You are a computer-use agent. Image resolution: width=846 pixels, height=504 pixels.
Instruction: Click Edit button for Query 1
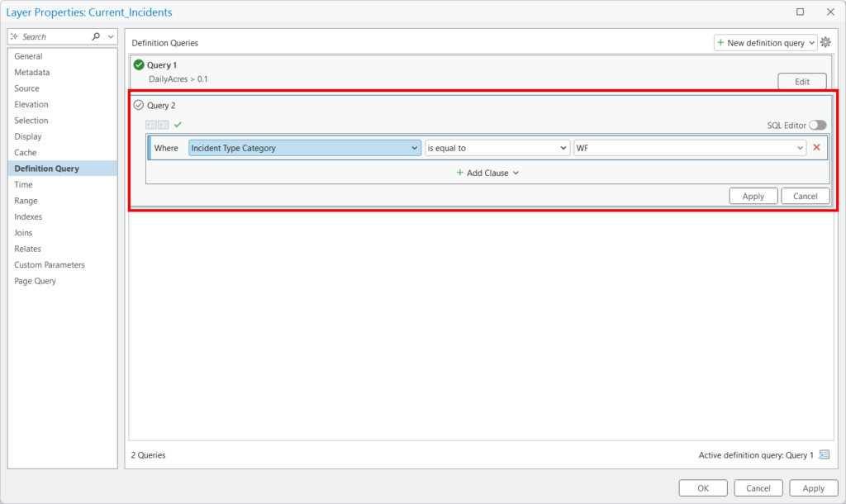pos(801,82)
